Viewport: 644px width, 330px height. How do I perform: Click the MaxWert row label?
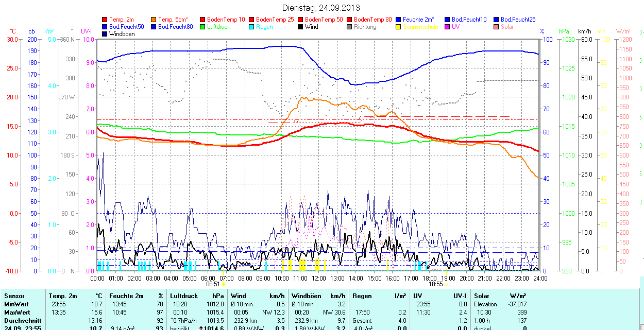pyautogui.click(x=17, y=312)
